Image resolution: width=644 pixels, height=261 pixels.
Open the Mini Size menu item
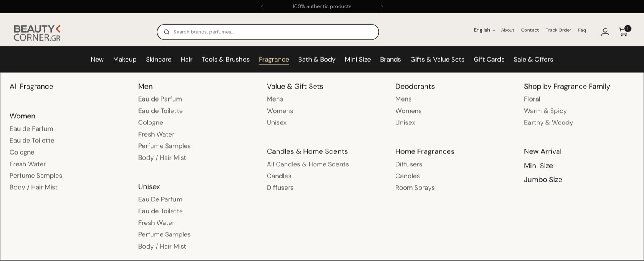[x=358, y=59]
